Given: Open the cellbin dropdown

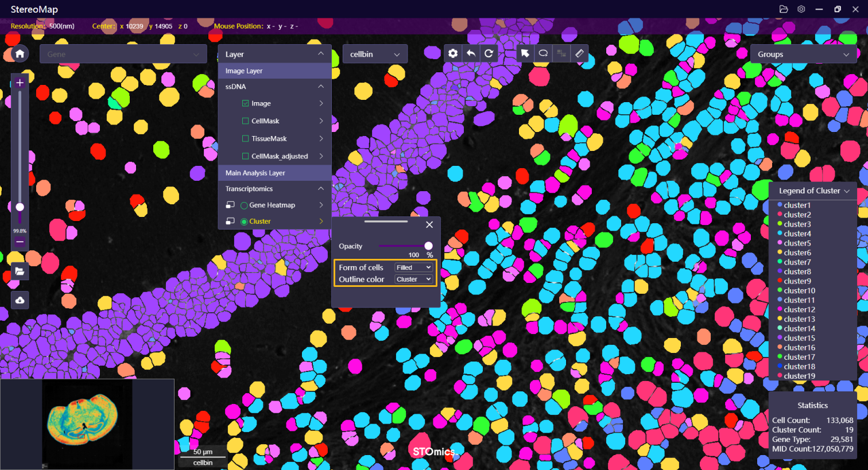Looking at the screenshot, I should point(375,54).
